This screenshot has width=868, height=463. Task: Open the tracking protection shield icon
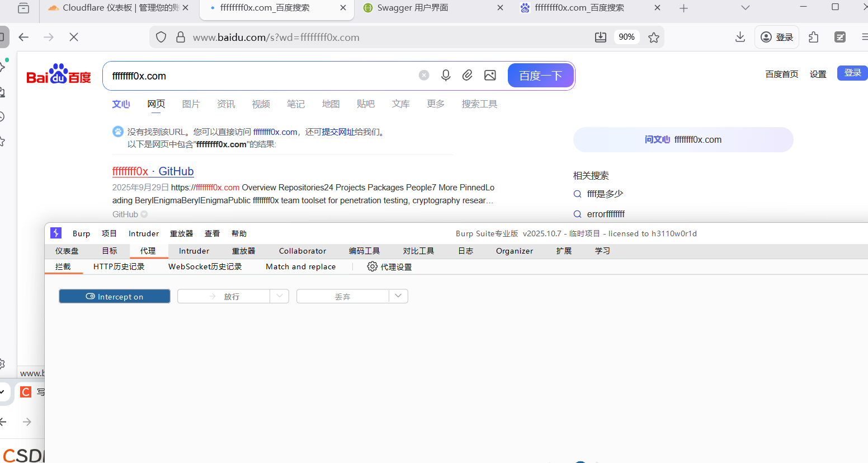pyautogui.click(x=161, y=37)
